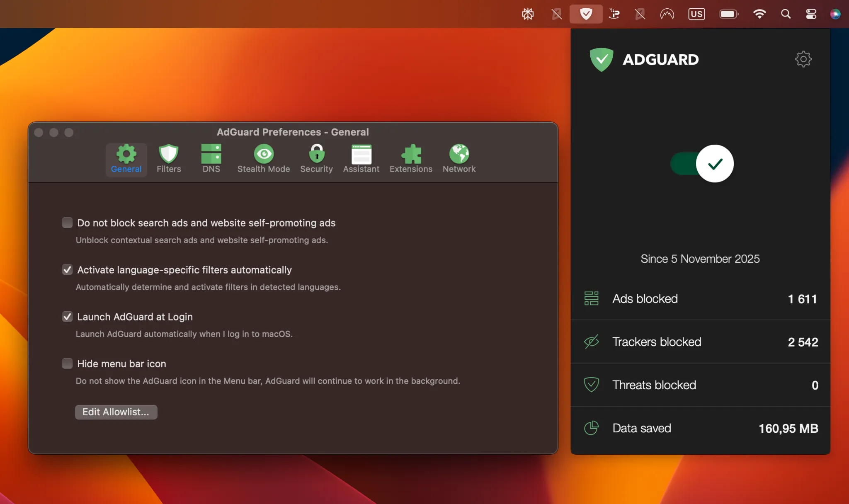The image size is (849, 504).
Task: Enable 'Do not block search ads' option
Action: [67, 222]
